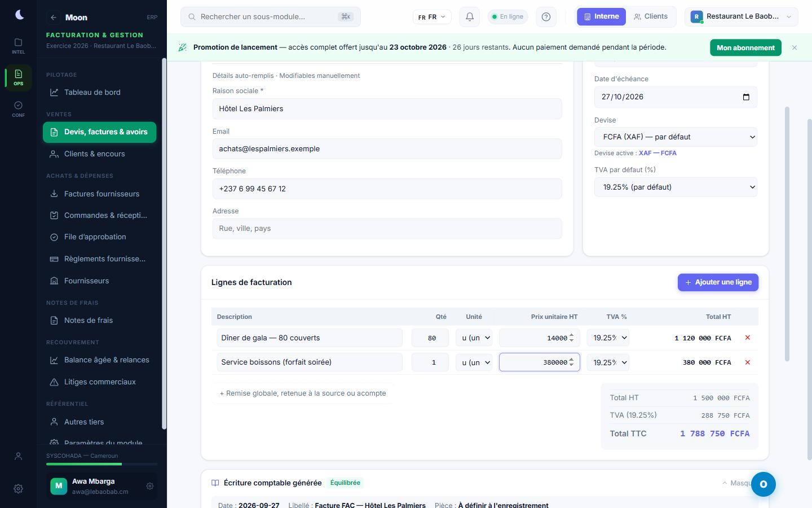The height and width of the screenshot is (508, 812).
Task: Open the OPS rail section
Action: point(18,78)
